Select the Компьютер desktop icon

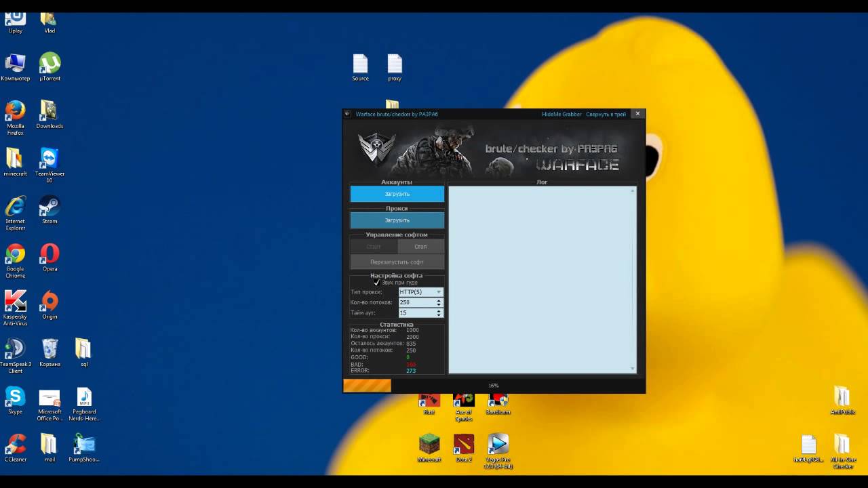[15, 68]
